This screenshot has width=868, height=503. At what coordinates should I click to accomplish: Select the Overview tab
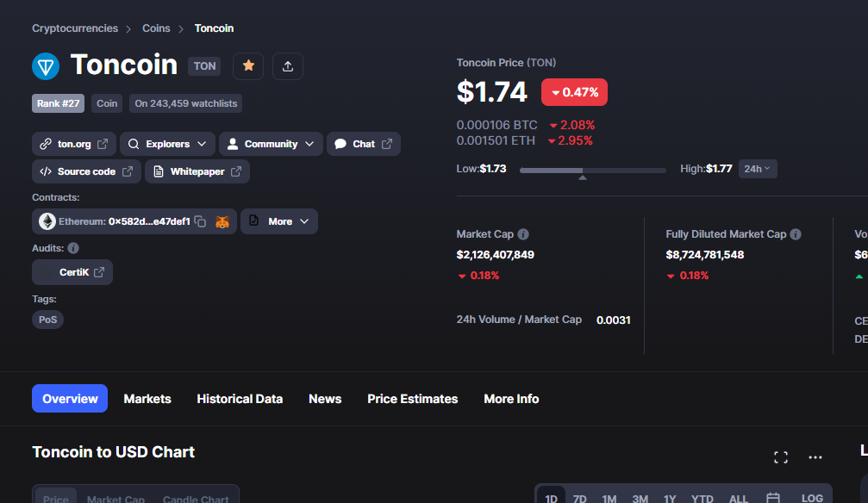(70, 399)
